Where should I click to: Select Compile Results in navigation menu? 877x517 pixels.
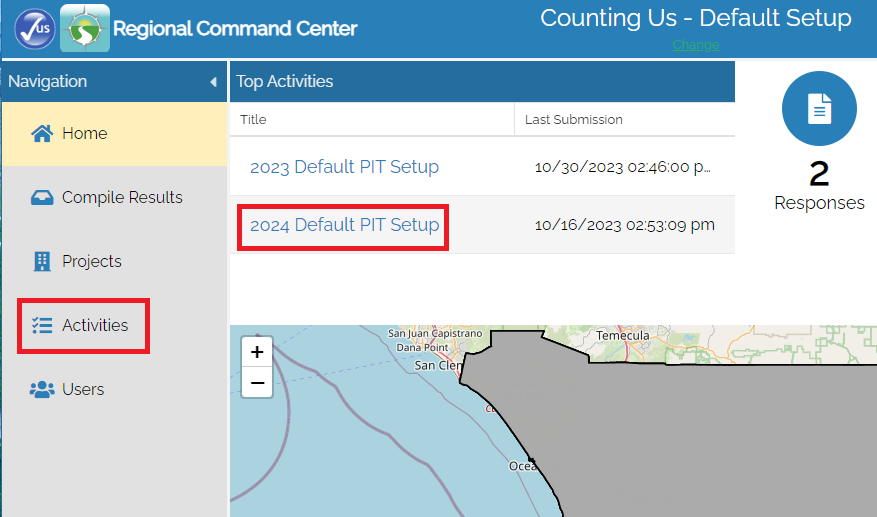click(122, 198)
